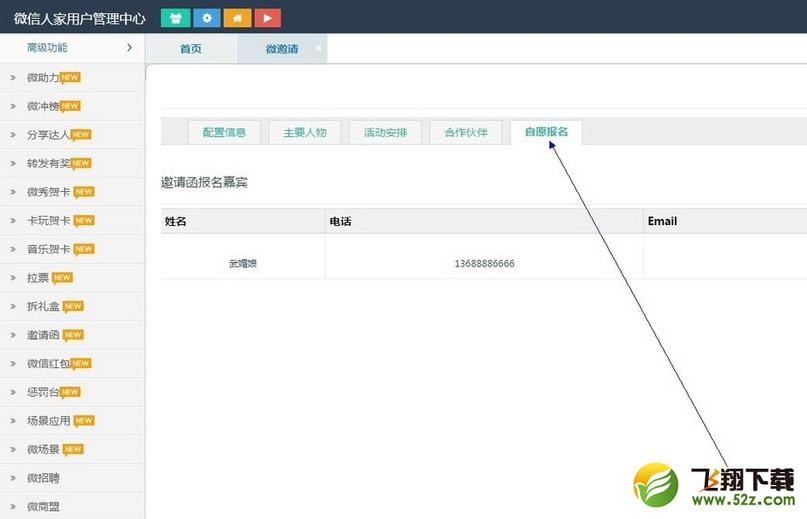The height and width of the screenshot is (519, 807).
Task: Open 转发有奖 in the sidebar
Action: [72, 163]
